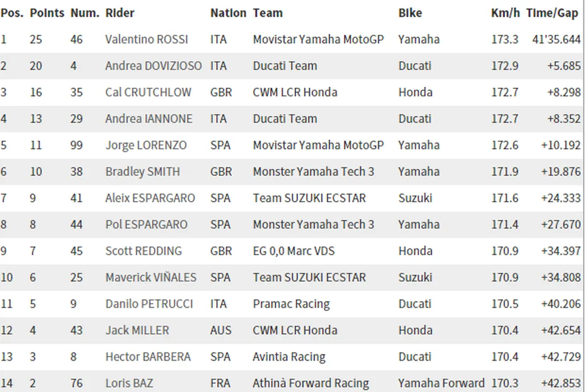Click the Pos. column header
The image size is (588, 392).
point(12,13)
